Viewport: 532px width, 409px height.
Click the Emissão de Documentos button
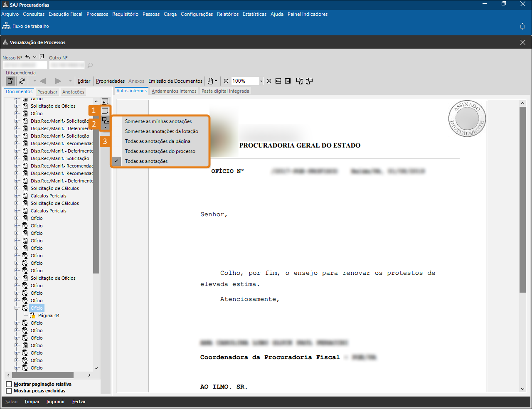point(175,81)
